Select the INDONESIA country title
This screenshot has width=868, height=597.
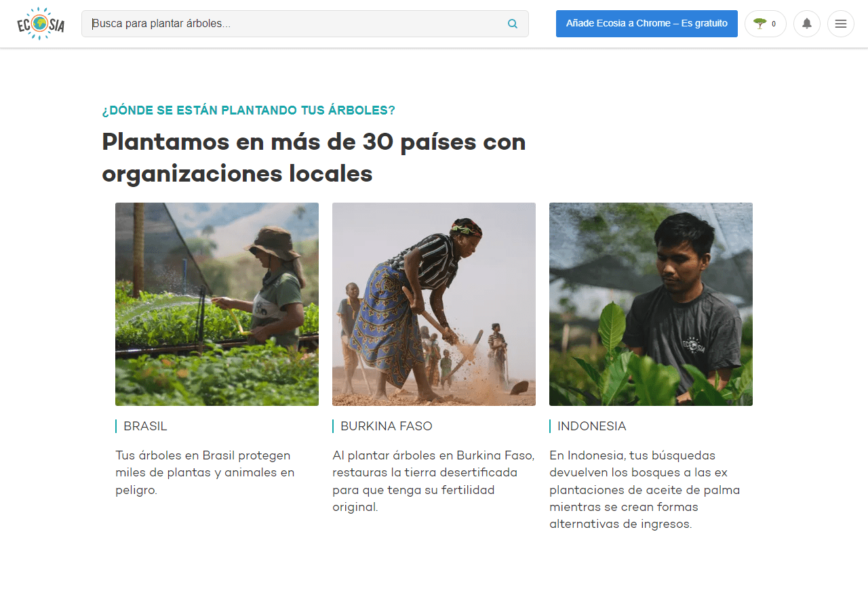click(591, 426)
